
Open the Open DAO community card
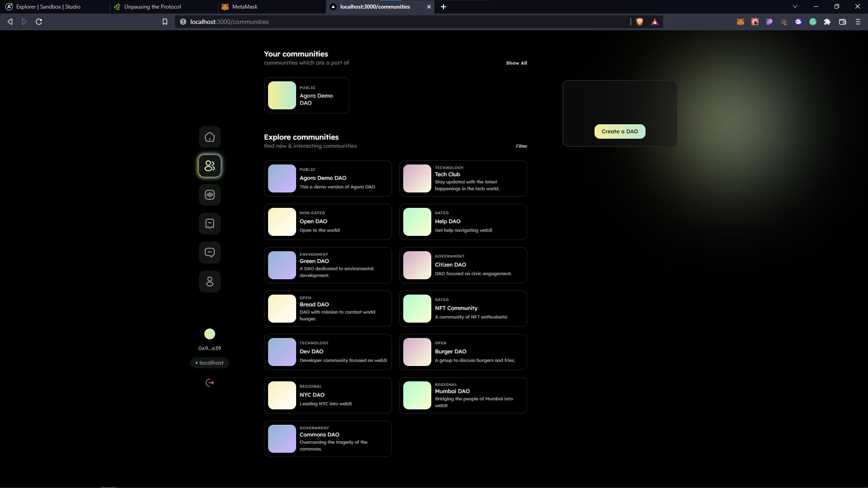pyautogui.click(x=328, y=222)
